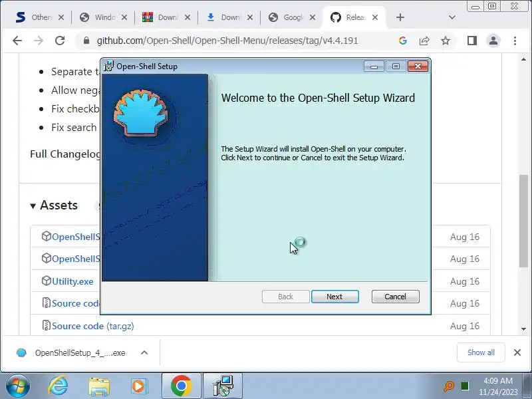This screenshot has width=532, height=399.
Task: Launch Internet Explorer from taskbar
Action: click(x=58, y=386)
